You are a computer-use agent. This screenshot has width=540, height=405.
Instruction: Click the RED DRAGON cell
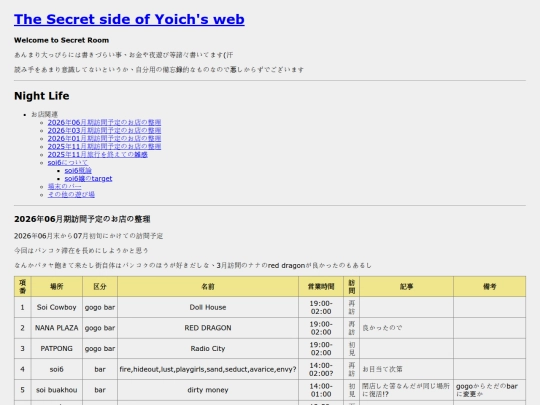[x=208, y=328]
